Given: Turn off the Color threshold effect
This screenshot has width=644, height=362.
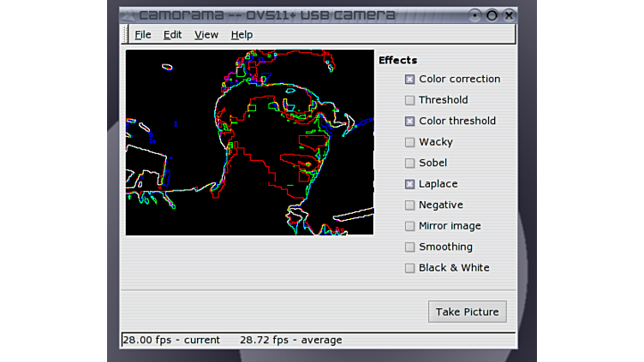Looking at the screenshot, I should pyautogui.click(x=409, y=122).
